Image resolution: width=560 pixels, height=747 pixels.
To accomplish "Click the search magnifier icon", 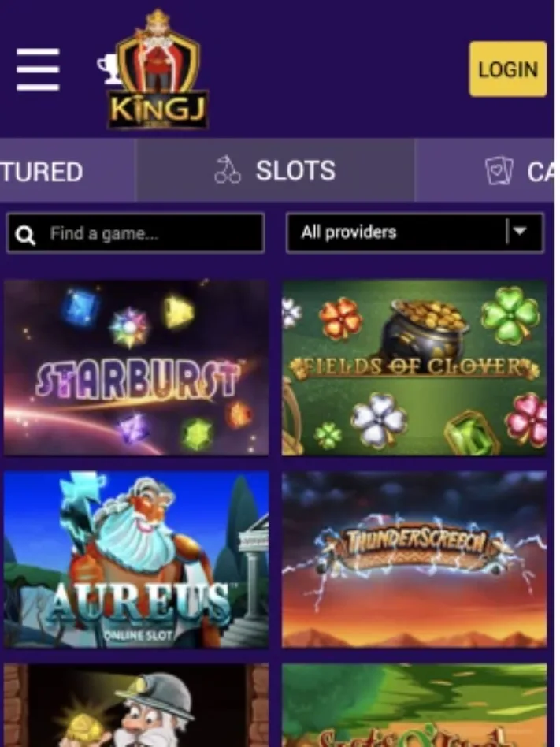I will pos(24,234).
